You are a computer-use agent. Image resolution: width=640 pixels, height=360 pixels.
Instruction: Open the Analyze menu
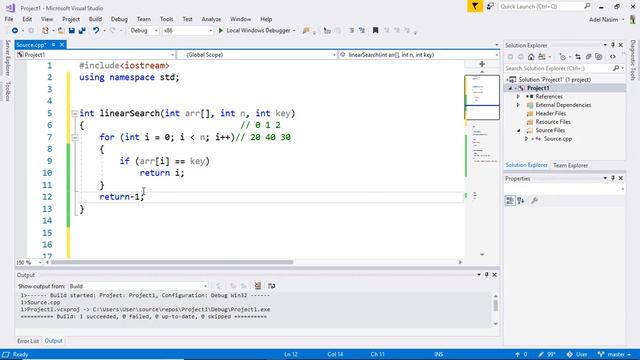[211, 19]
